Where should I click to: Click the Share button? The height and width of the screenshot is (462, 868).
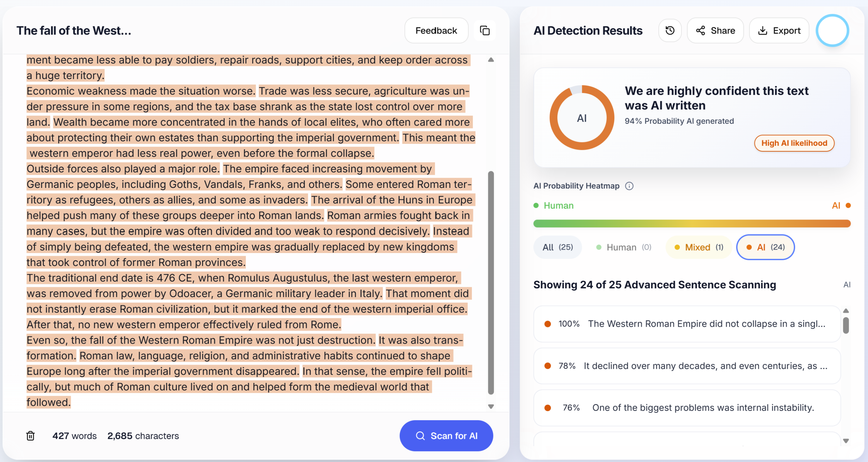715,31
